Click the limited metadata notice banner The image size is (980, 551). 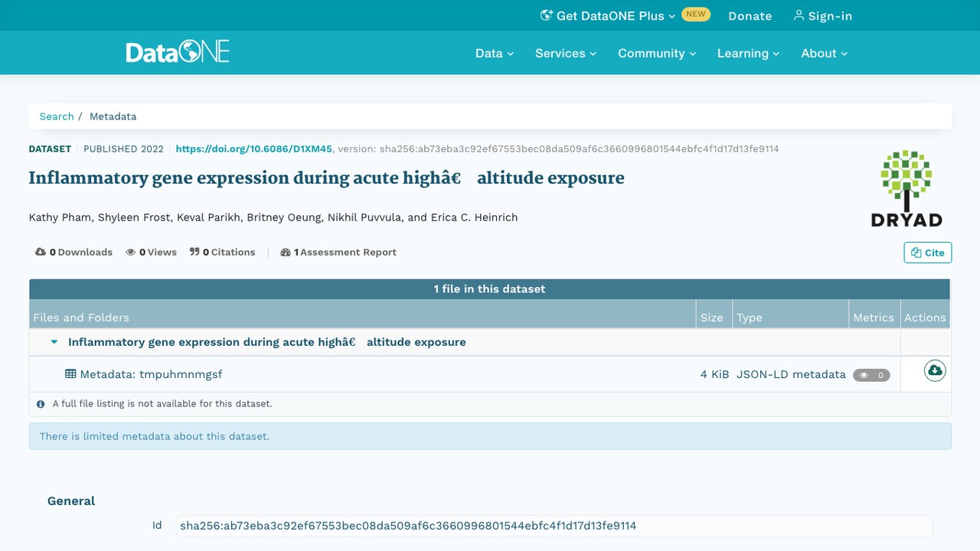pyautogui.click(x=490, y=436)
